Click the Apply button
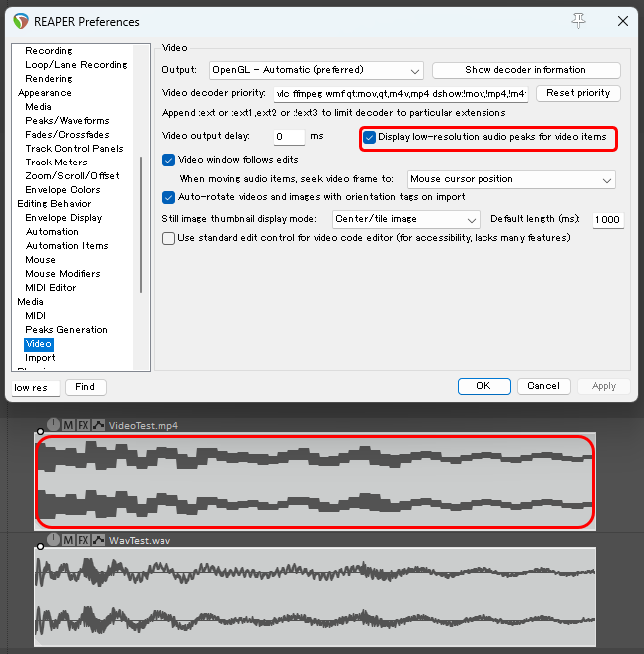The image size is (644, 654). click(603, 386)
